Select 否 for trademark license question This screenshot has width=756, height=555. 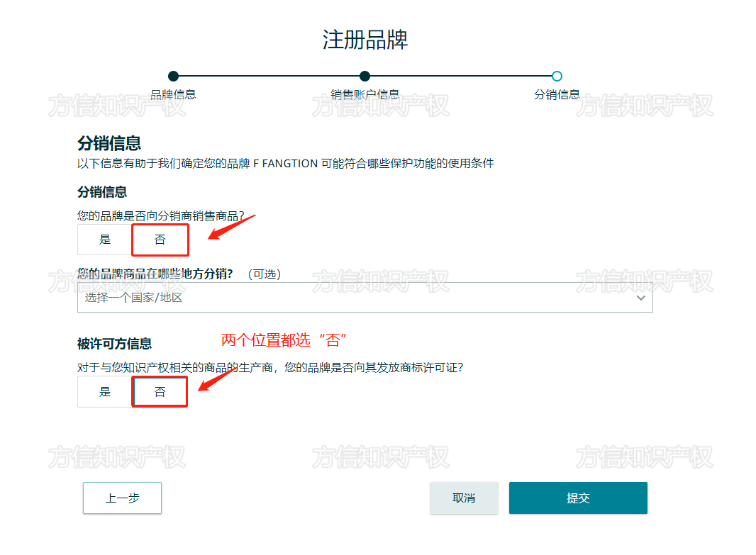click(160, 391)
